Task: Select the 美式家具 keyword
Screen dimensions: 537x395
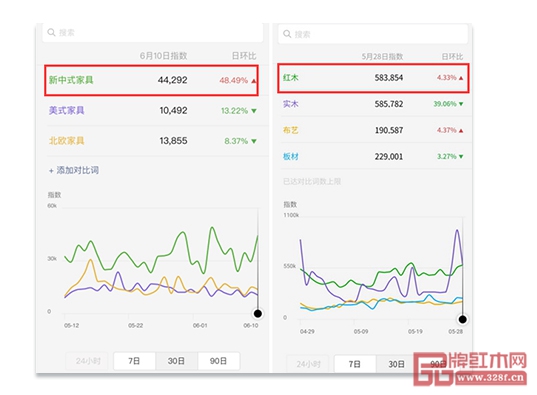Action: [66, 110]
